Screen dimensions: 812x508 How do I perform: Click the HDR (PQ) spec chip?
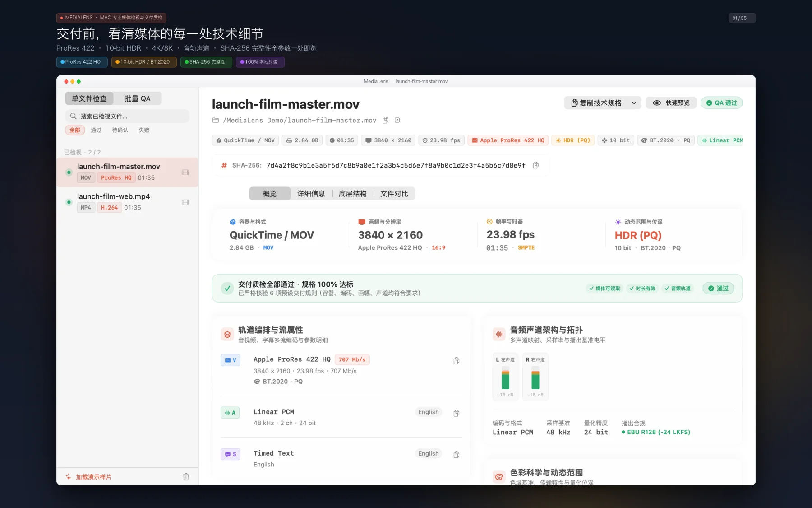click(x=573, y=140)
